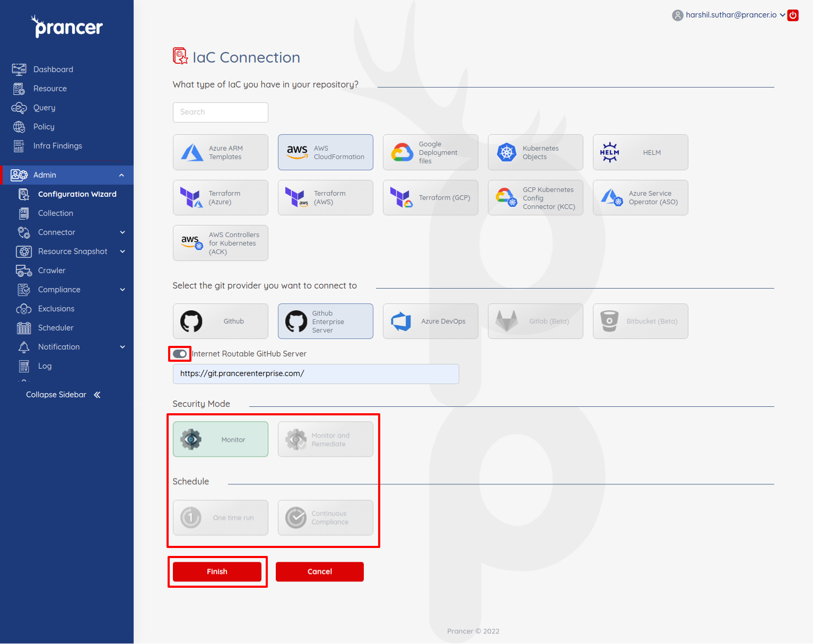Select Github Enterprise Server as git provider
This screenshot has width=813, height=644.
pyautogui.click(x=326, y=321)
